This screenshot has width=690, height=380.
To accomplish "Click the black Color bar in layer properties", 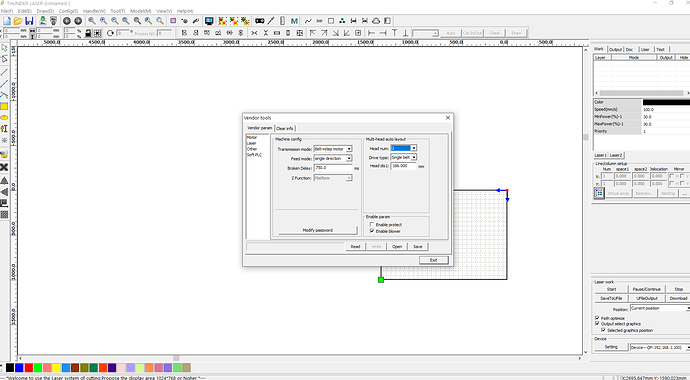I will [666, 102].
